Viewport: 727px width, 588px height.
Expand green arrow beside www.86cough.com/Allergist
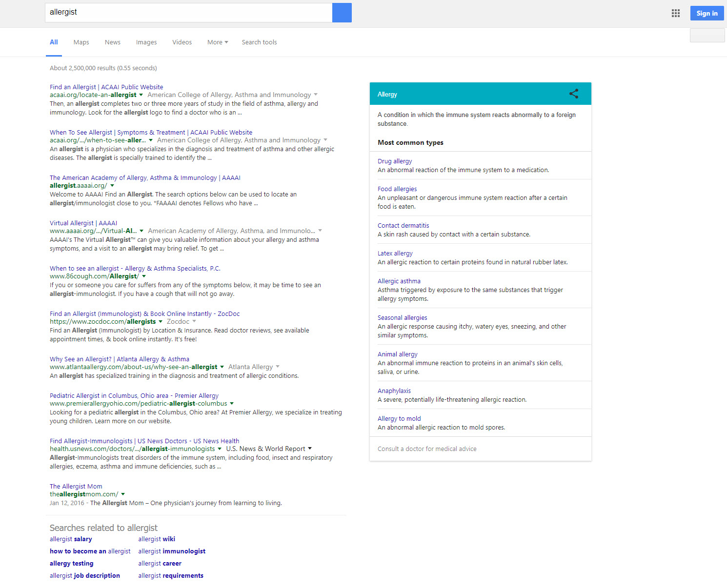144,276
